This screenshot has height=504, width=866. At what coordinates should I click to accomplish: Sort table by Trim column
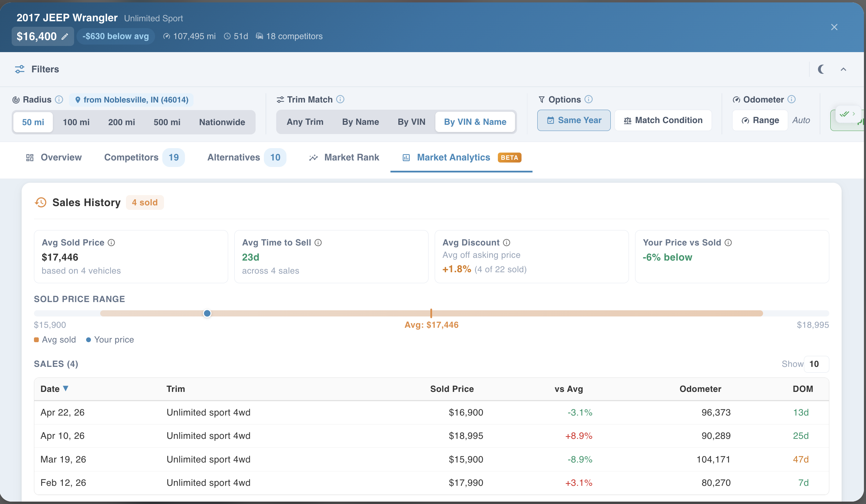point(176,389)
